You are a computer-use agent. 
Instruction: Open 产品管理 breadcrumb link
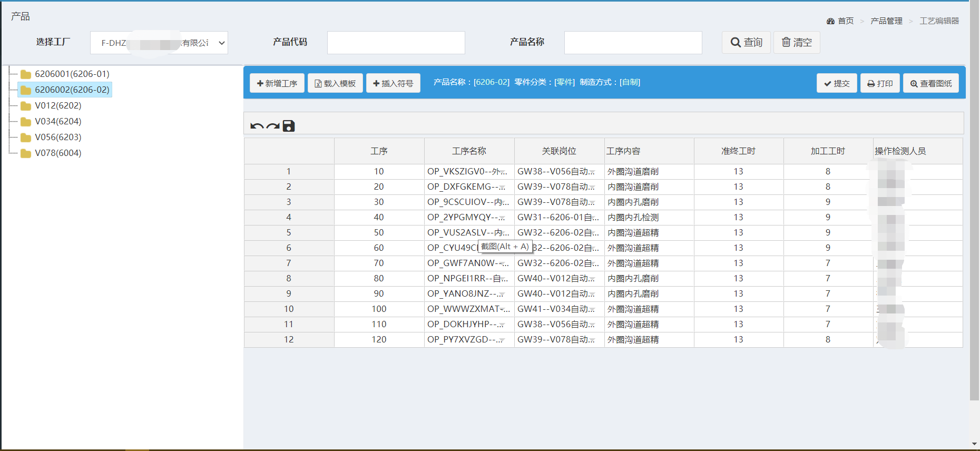click(x=886, y=21)
